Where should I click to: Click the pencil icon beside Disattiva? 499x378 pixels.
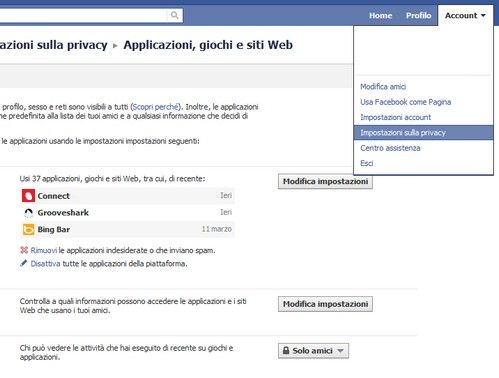tap(24, 263)
